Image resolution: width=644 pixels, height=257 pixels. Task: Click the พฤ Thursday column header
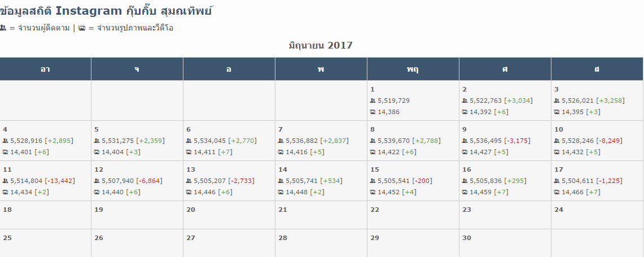pyautogui.click(x=413, y=69)
